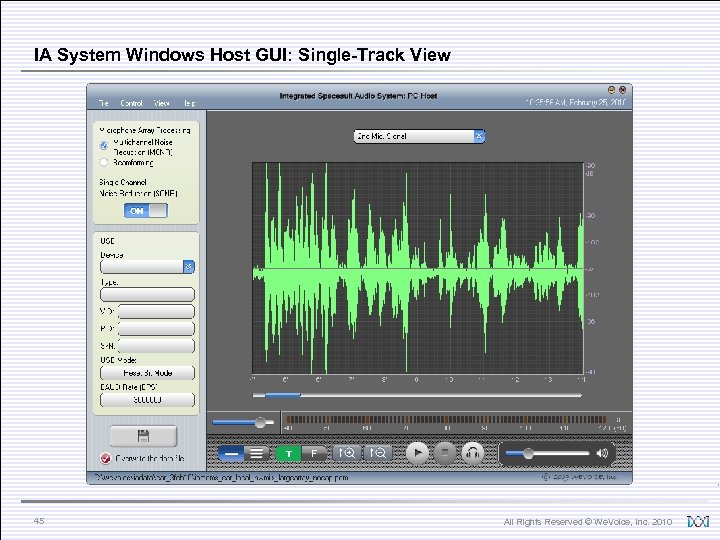Click the file path in status bar

221,478
